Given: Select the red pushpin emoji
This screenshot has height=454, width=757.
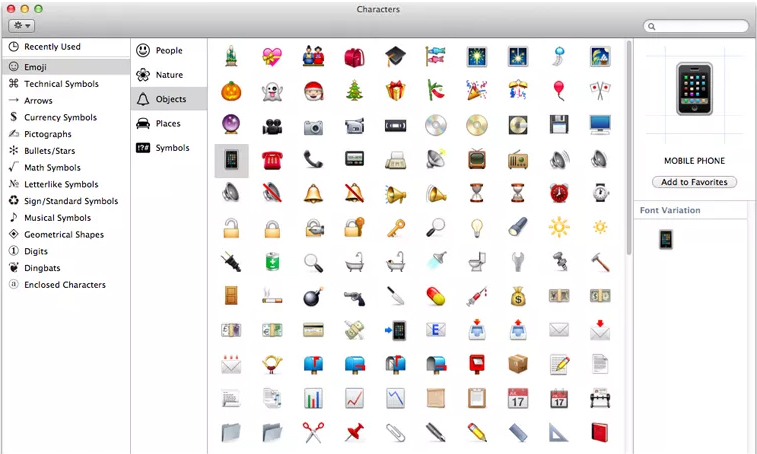Looking at the screenshot, I should pyautogui.click(x=354, y=432).
